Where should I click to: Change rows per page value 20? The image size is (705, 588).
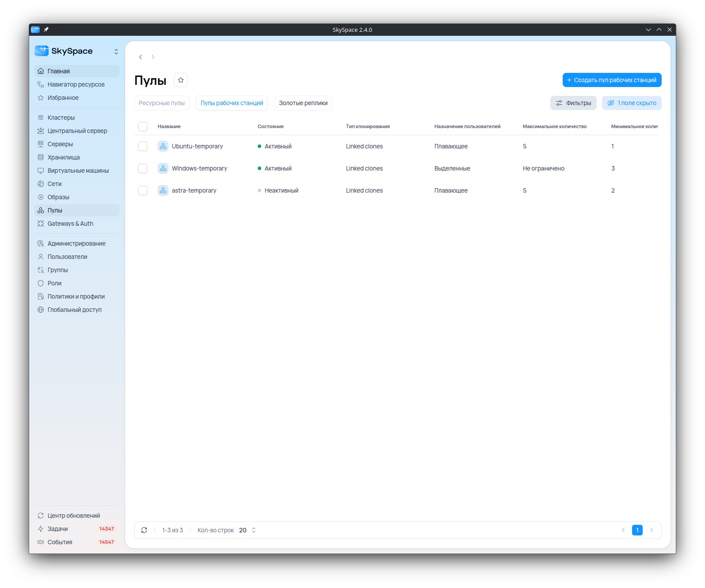point(248,530)
